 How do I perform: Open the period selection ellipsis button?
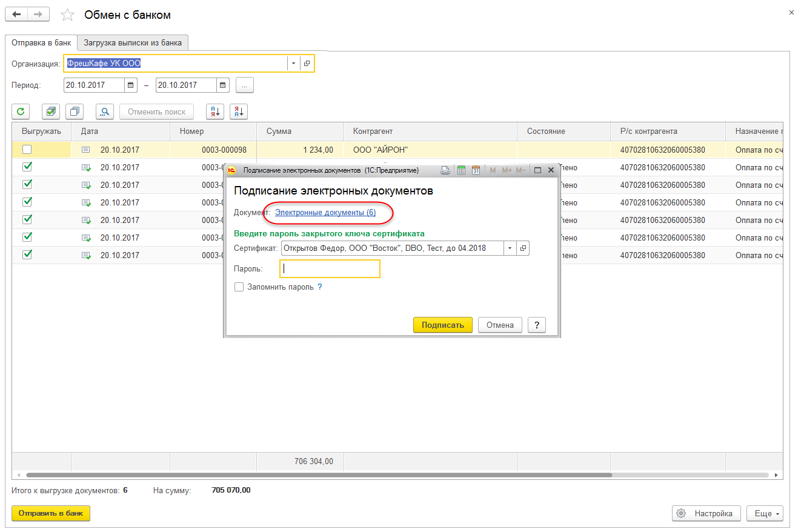(x=245, y=85)
